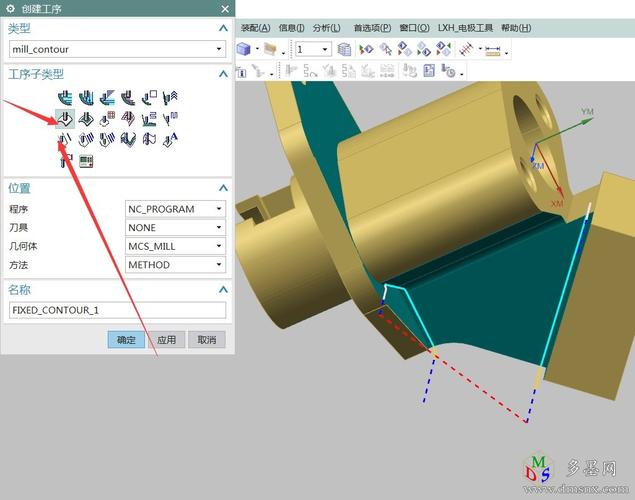Screen dimensions: 635x500
Task: Collapse the 类型 section
Action: click(x=223, y=28)
